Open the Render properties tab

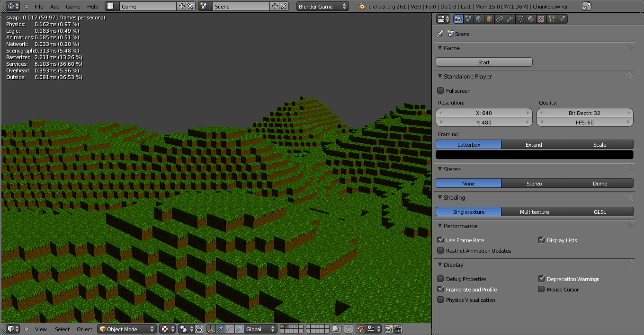[458, 18]
